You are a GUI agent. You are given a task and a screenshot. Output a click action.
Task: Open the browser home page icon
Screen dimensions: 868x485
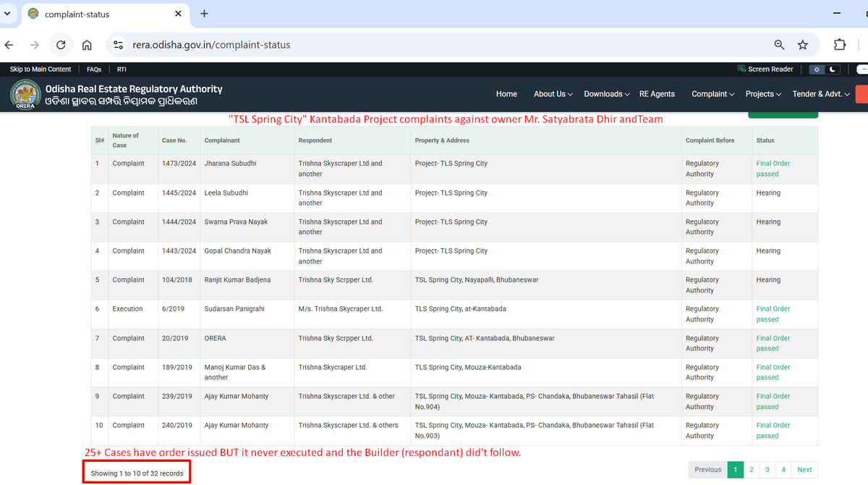tap(87, 45)
